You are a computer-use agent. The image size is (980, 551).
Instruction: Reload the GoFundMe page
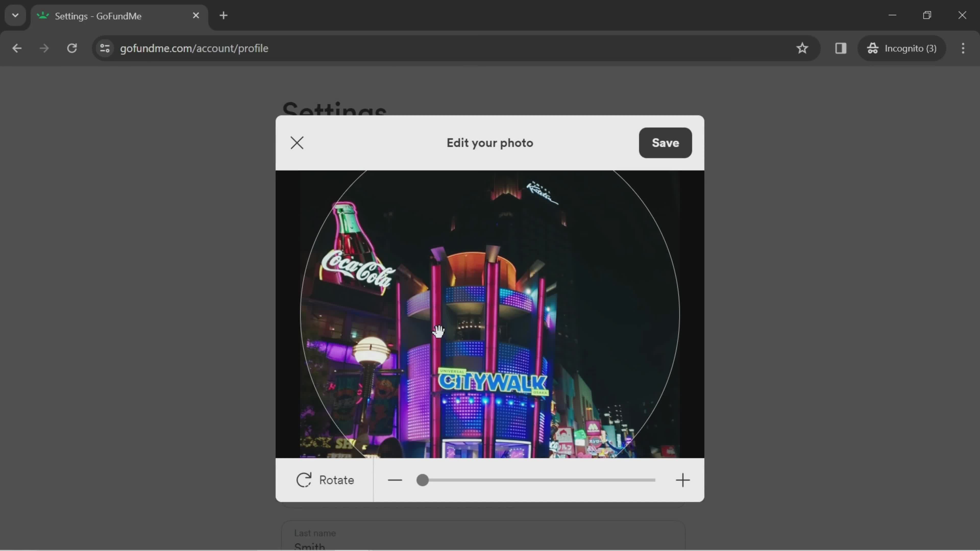pos(72,48)
